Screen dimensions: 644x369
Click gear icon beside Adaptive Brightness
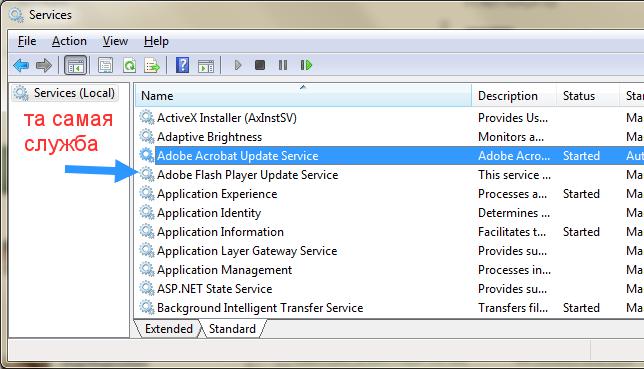pyautogui.click(x=147, y=136)
